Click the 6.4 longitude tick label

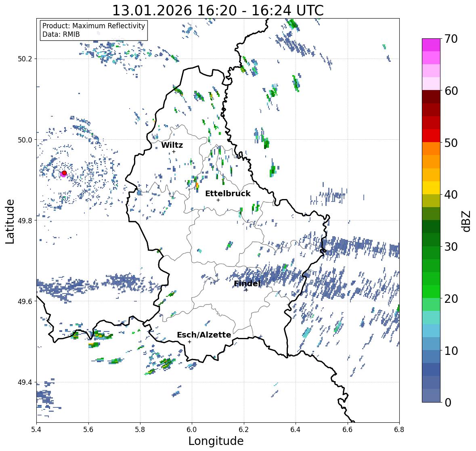click(x=296, y=430)
